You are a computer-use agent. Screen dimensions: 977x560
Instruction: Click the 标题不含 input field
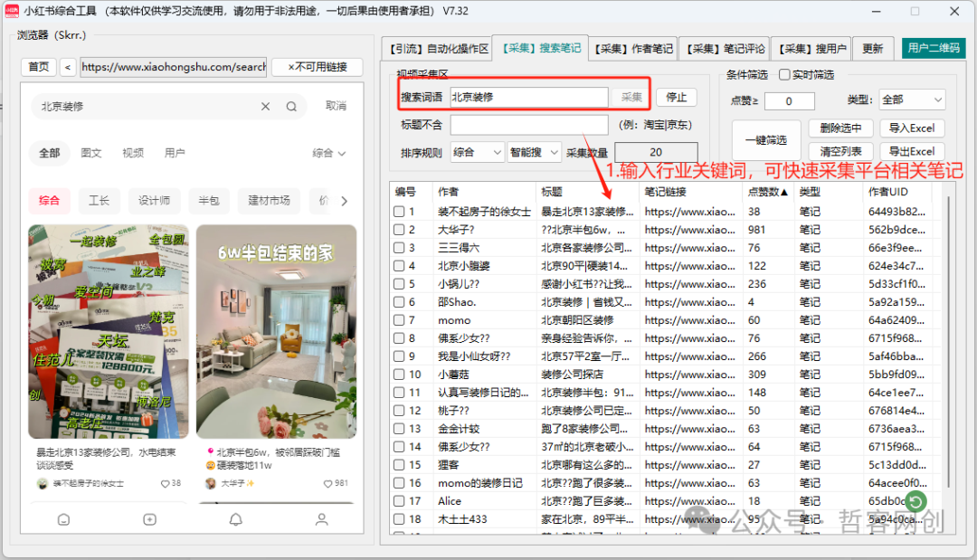click(x=528, y=125)
